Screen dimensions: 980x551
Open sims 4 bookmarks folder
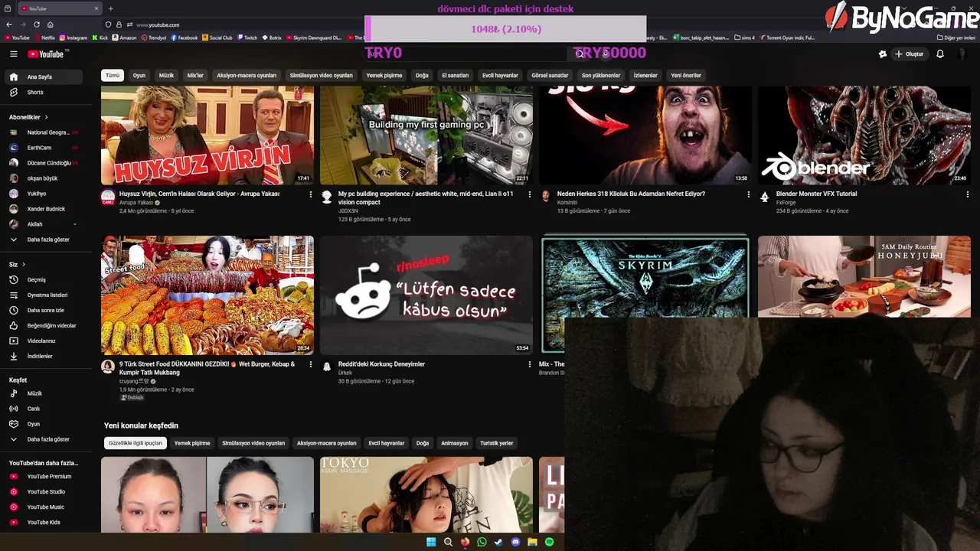point(744,37)
